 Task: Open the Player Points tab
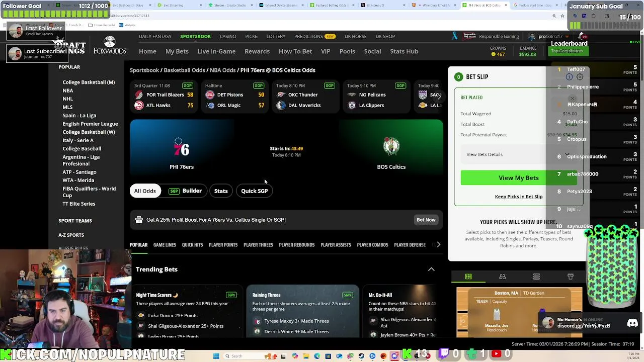(223, 245)
